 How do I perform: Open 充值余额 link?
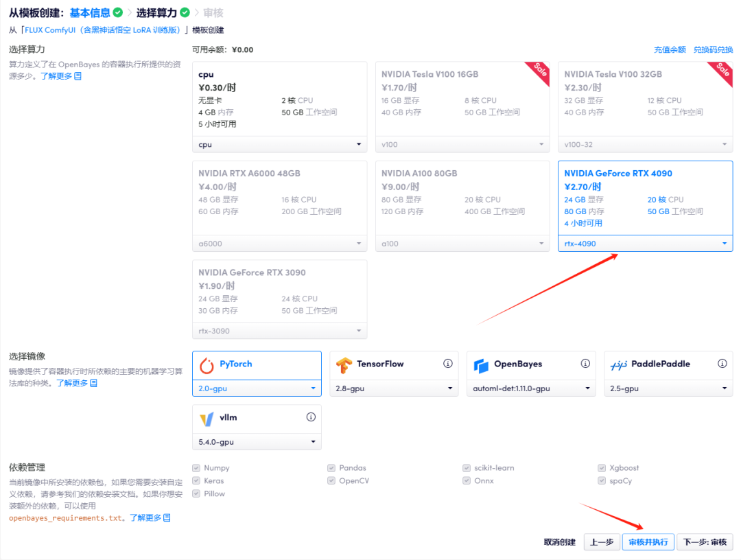(x=670, y=49)
